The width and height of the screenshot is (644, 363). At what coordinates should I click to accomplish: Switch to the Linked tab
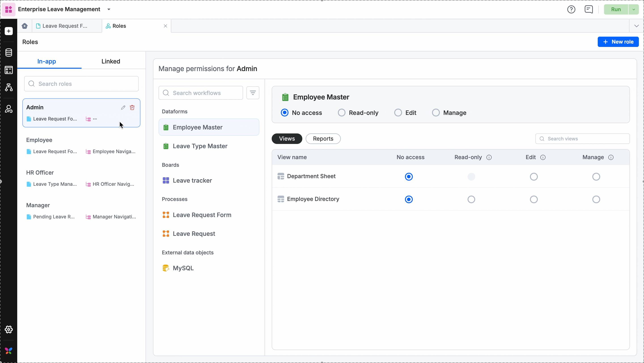[111, 61]
